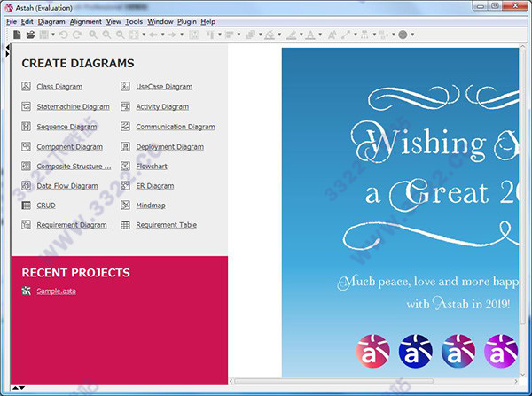Click the font size A icon
This screenshot has height=396, width=532.
tap(332, 35)
